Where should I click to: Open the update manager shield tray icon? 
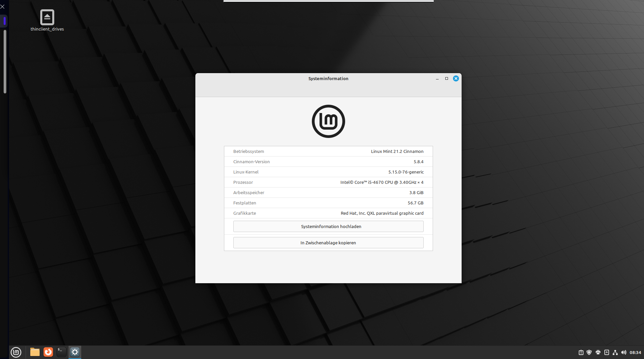click(x=589, y=352)
